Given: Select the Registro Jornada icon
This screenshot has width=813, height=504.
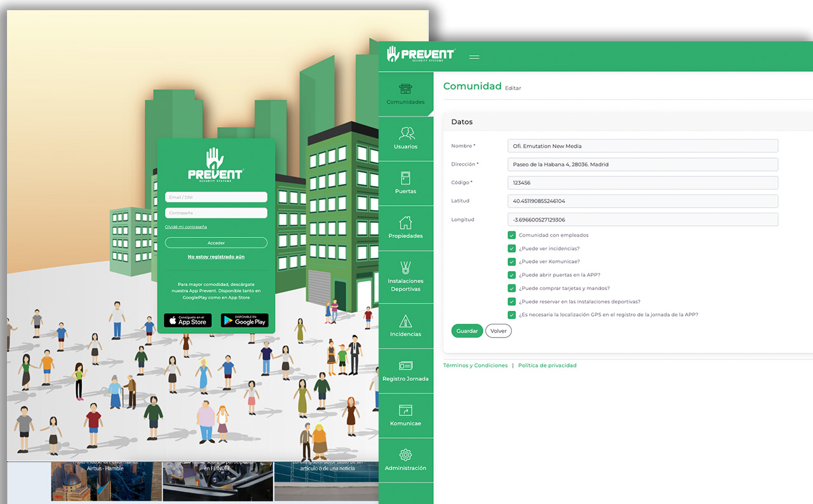Looking at the screenshot, I should [x=405, y=366].
